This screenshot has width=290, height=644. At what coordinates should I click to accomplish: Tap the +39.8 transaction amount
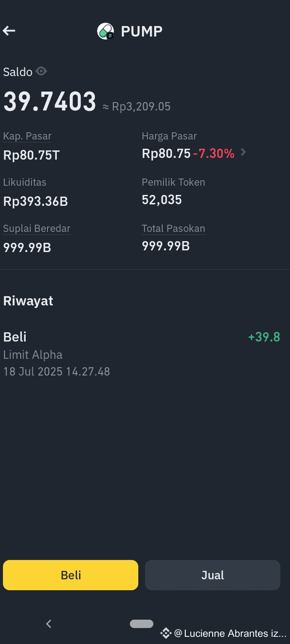tap(264, 337)
